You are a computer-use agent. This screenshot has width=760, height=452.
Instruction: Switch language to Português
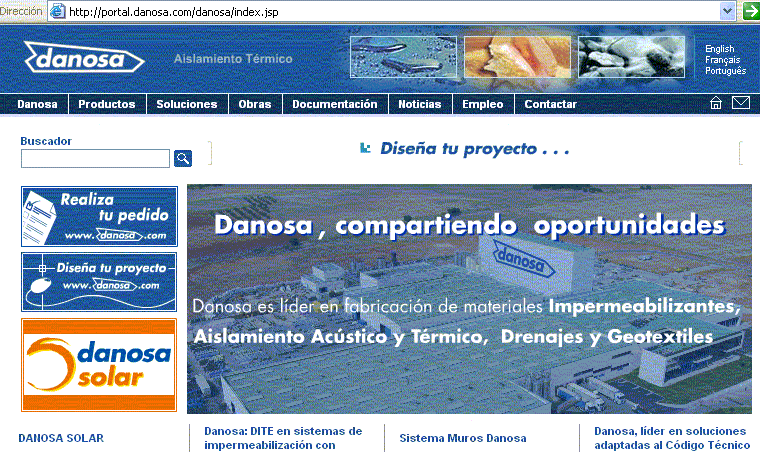725,71
